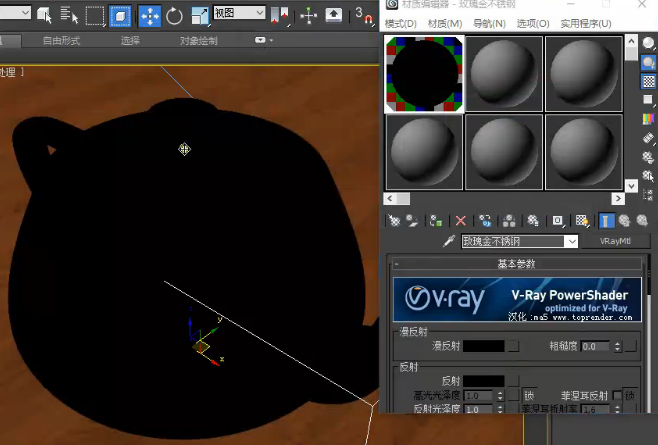
Task: Open the 视图 reference coordinate dropdown
Action: coord(239,13)
